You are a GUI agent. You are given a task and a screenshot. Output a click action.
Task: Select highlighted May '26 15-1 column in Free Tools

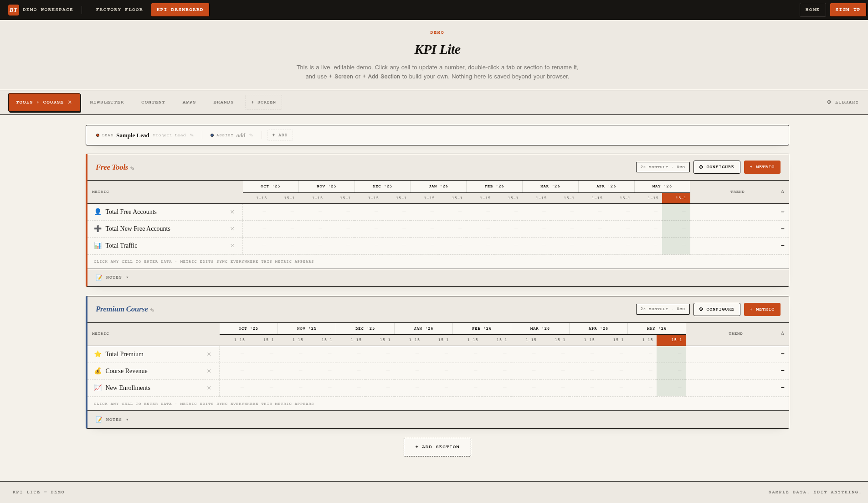(676, 198)
